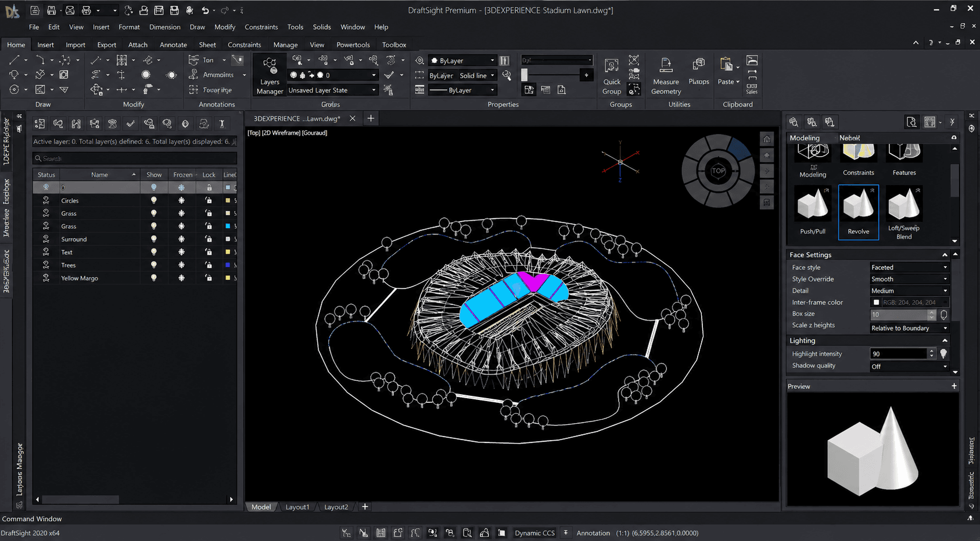Open Scale z heights dropdown
Screen dimensions: 980x541
click(x=909, y=328)
